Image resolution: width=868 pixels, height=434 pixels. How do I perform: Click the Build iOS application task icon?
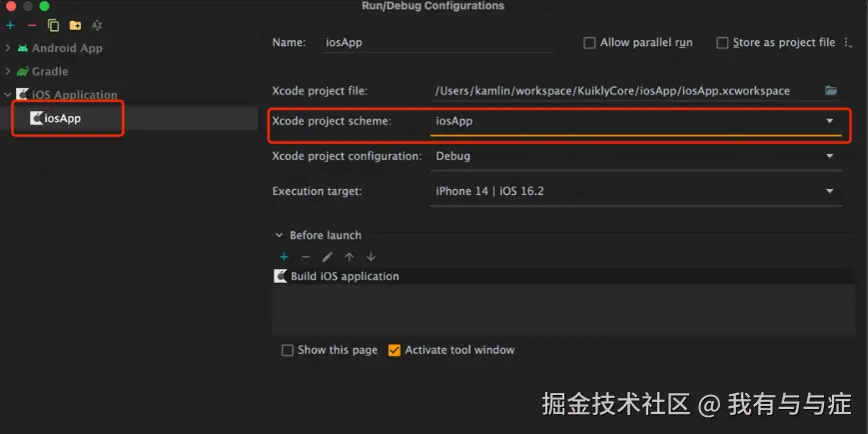[x=281, y=276]
